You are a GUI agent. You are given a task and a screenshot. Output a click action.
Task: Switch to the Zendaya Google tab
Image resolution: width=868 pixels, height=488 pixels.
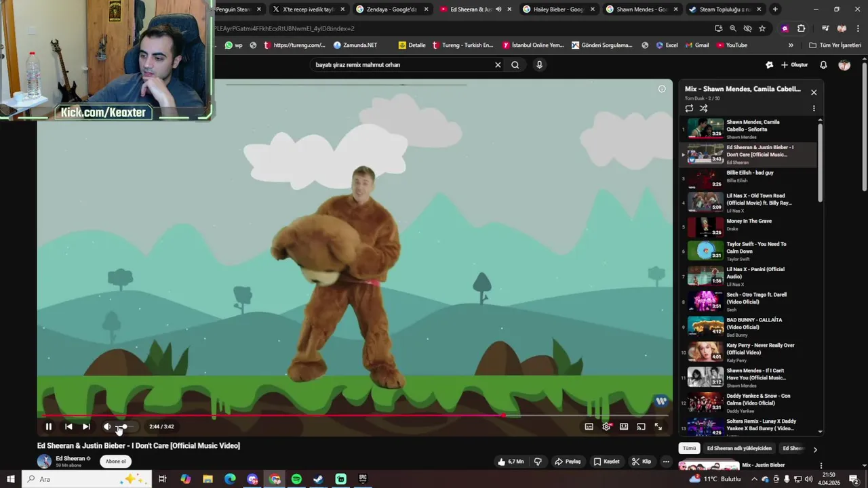pos(392,9)
